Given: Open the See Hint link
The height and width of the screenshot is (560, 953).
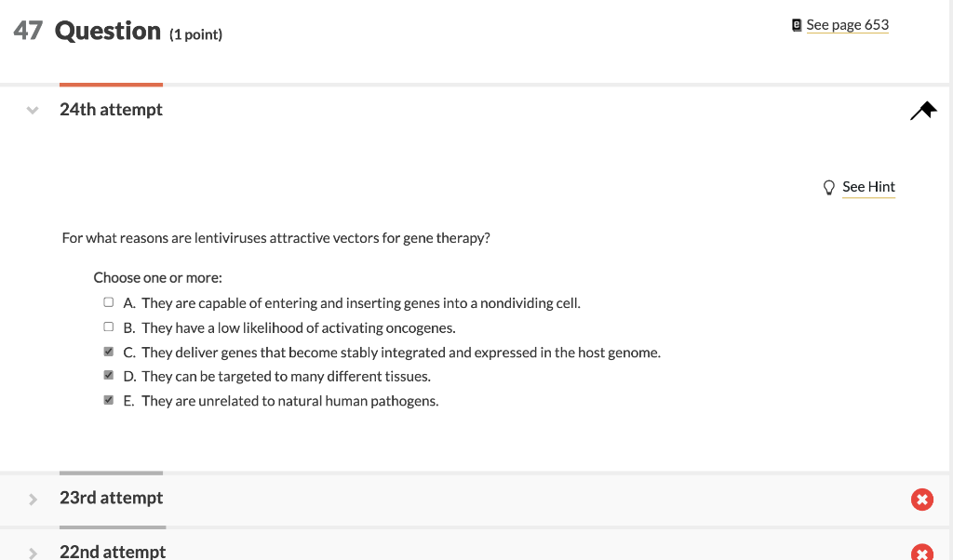Looking at the screenshot, I should point(868,187).
